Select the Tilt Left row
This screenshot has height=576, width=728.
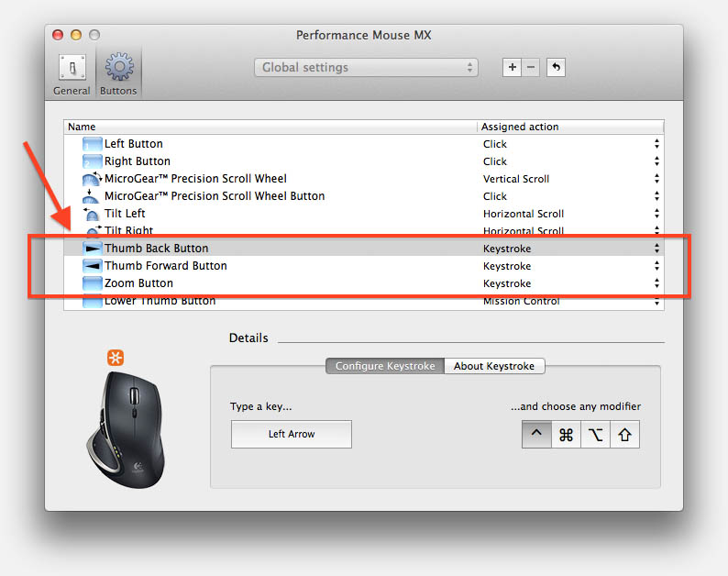[x=363, y=214]
